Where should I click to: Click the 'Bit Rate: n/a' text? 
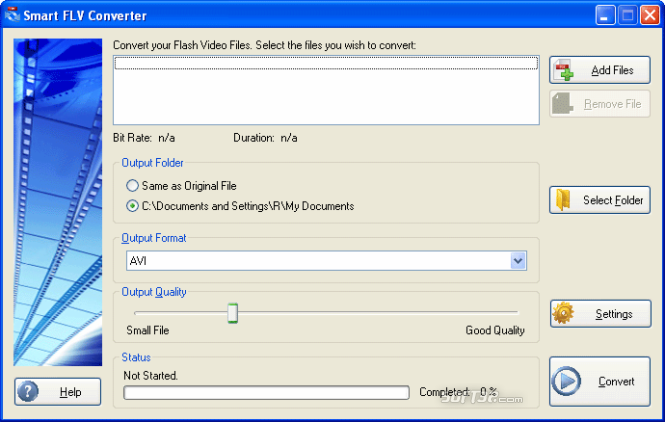(144, 138)
